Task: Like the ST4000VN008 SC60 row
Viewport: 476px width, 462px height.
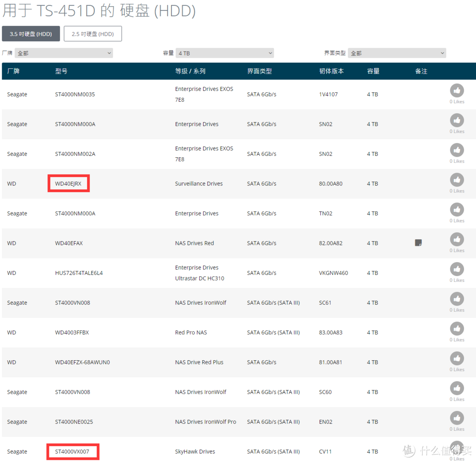Action: (457, 388)
